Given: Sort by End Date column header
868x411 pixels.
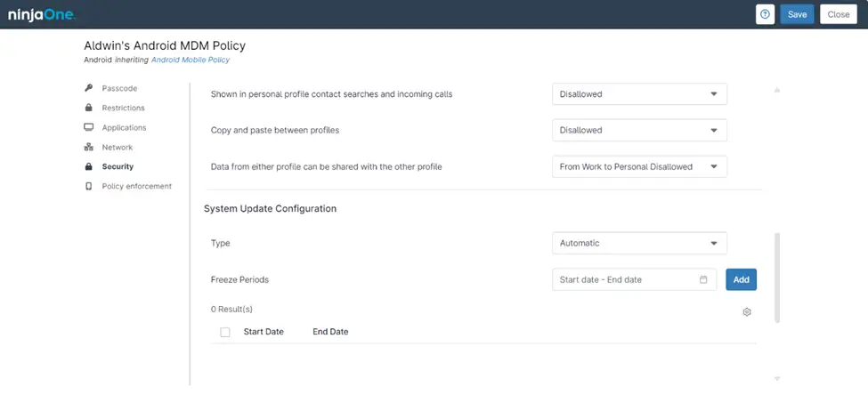Looking at the screenshot, I should [x=330, y=332].
